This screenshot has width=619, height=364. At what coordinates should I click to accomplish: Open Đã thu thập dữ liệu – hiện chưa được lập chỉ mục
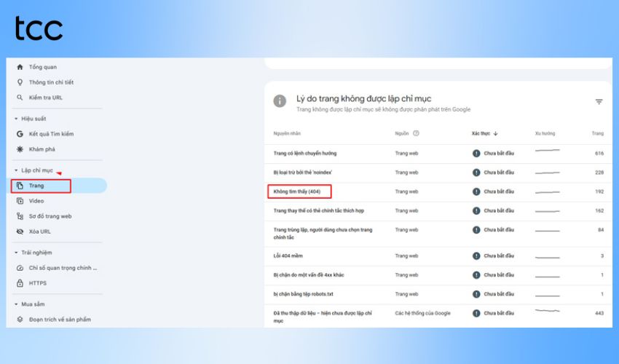coord(323,317)
